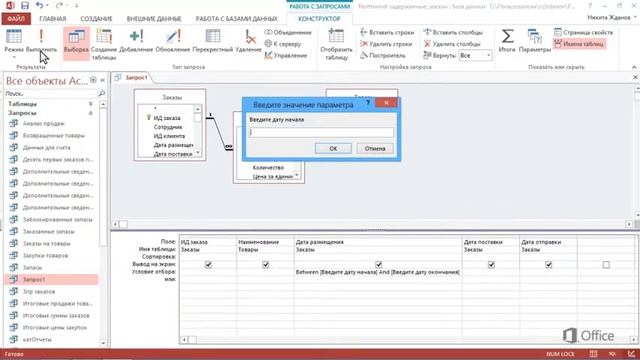640x360 pixels.
Task: Click the К серверу pass-through option
Action: 283,44
